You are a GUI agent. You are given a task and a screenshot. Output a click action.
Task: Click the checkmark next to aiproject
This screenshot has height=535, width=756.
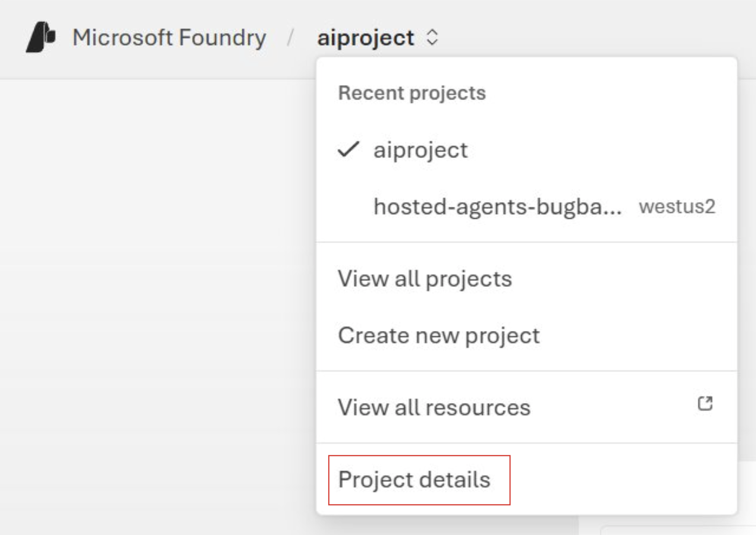[x=348, y=150]
